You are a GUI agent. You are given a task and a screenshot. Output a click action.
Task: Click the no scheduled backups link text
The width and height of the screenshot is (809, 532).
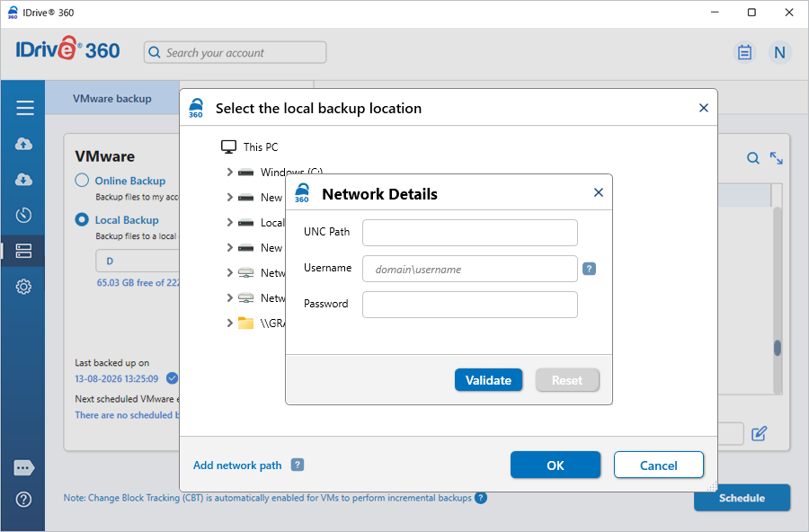click(x=127, y=415)
